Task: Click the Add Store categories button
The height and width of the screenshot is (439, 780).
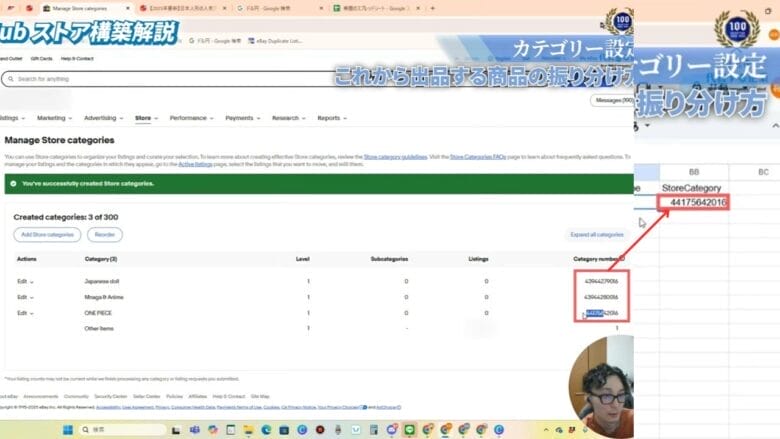Action: pos(47,234)
